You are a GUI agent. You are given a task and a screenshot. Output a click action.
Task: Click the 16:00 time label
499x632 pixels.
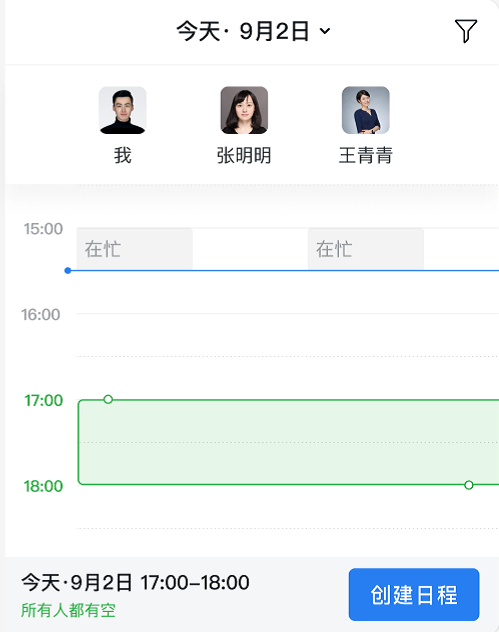(x=41, y=314)
